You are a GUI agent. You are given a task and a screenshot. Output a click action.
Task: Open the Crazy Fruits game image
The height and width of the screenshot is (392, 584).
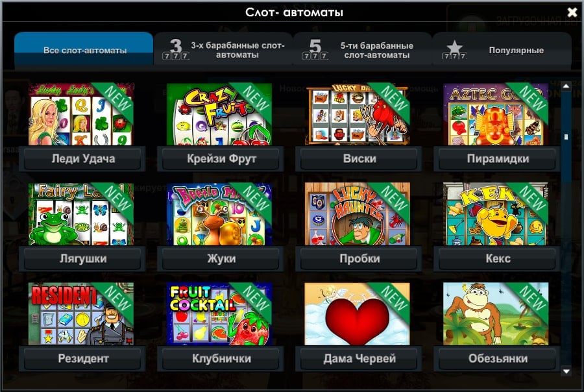pyautogui.click(x=219, y=114)
